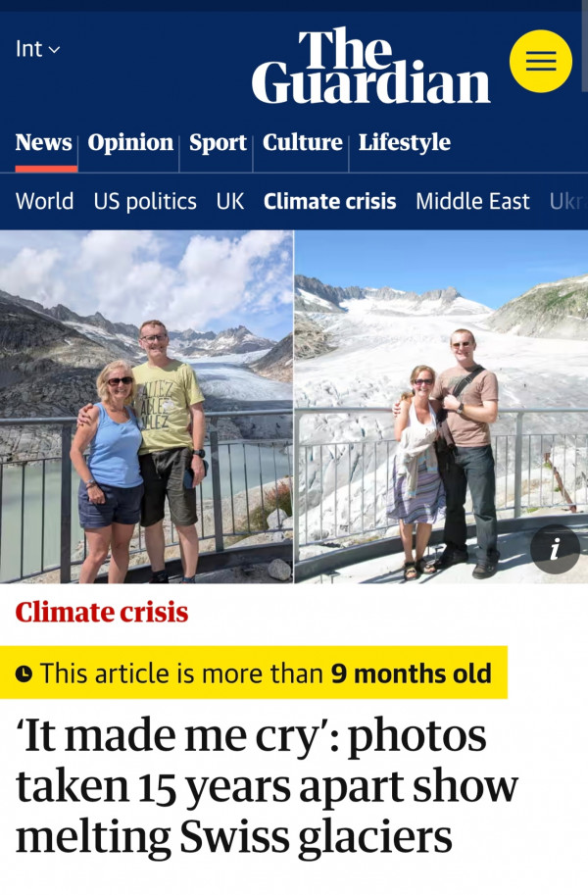This screenshot has height=895, width=588.
Task: Open Middle East sub-navigation link
Action: (472, 202)
